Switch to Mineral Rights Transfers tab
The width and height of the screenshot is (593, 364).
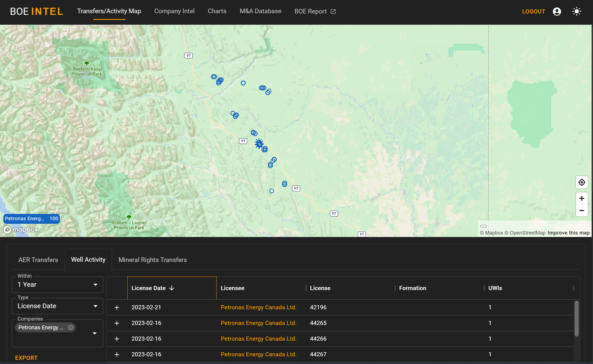(x=153, y=260)
